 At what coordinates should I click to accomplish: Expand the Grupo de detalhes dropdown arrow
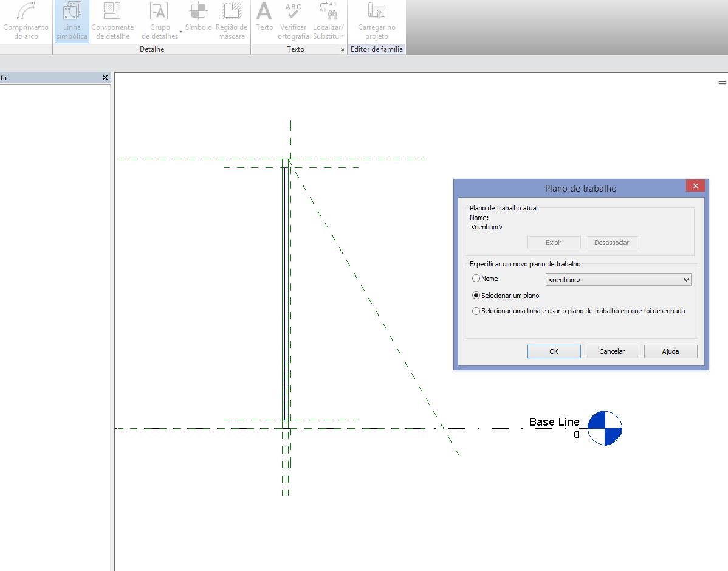(x=180, y=32)
